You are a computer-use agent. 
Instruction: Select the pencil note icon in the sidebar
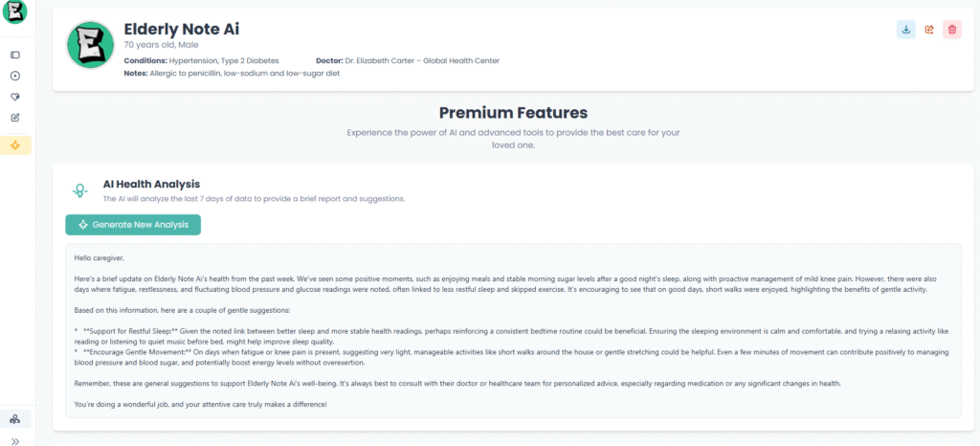coord(15,118)
